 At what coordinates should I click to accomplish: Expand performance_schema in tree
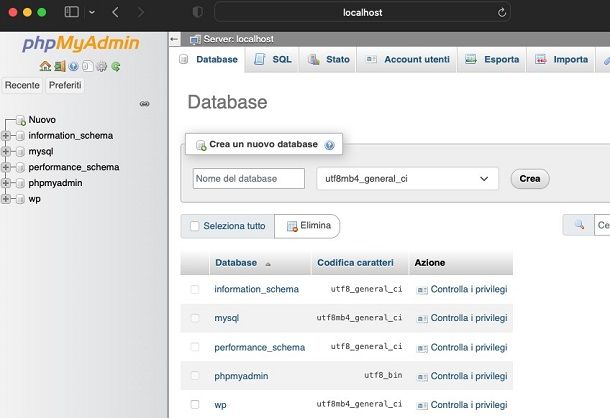click(x=6, y=167)
